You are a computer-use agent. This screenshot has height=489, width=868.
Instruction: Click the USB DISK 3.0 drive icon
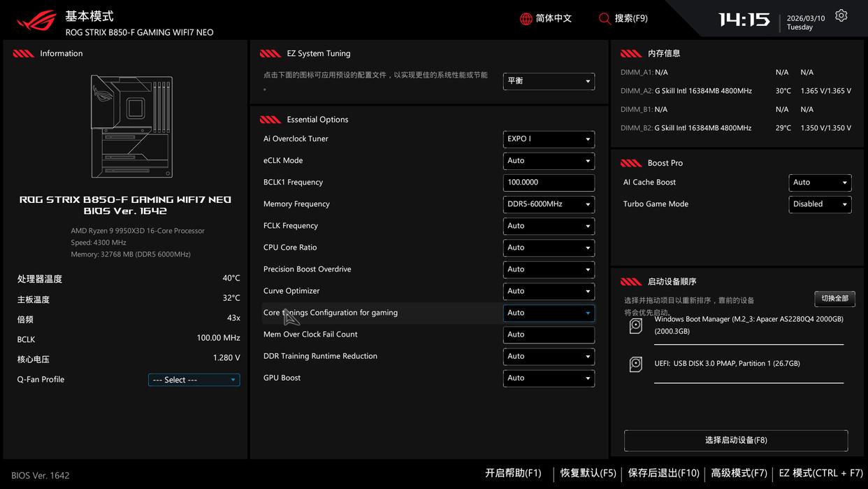(635, 364)
